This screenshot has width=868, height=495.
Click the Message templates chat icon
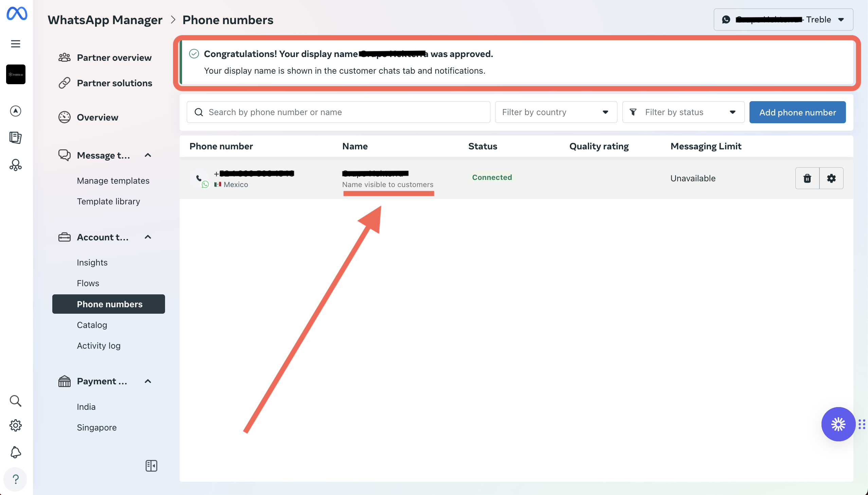click(64, 155)
